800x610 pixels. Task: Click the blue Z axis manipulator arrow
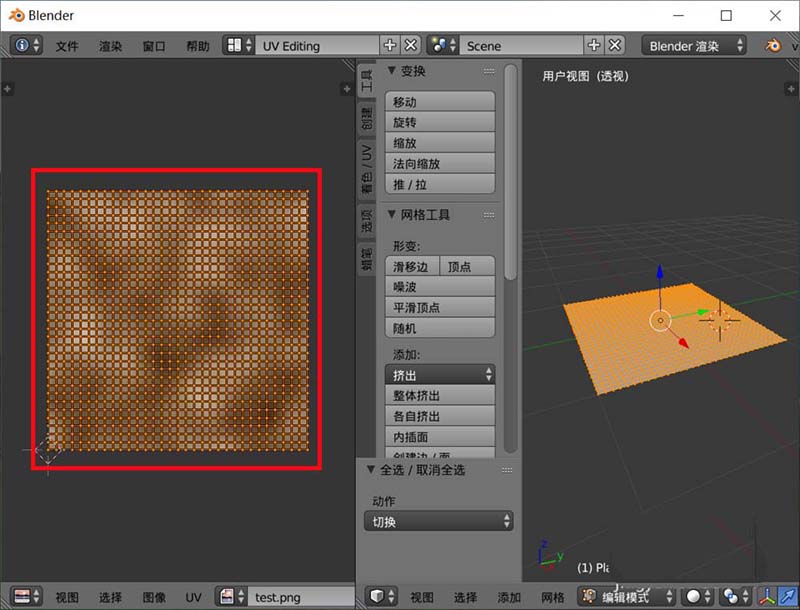pyautogui.click(x=660, y=272)
